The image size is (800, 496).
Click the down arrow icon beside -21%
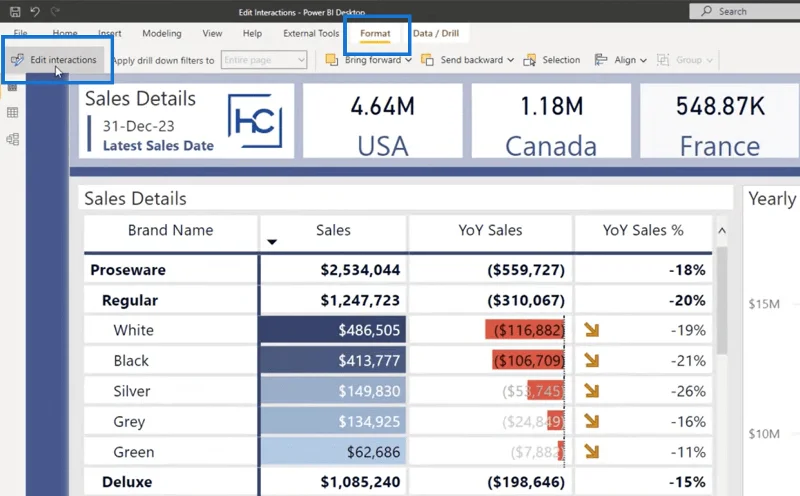(x=592, y=361)
